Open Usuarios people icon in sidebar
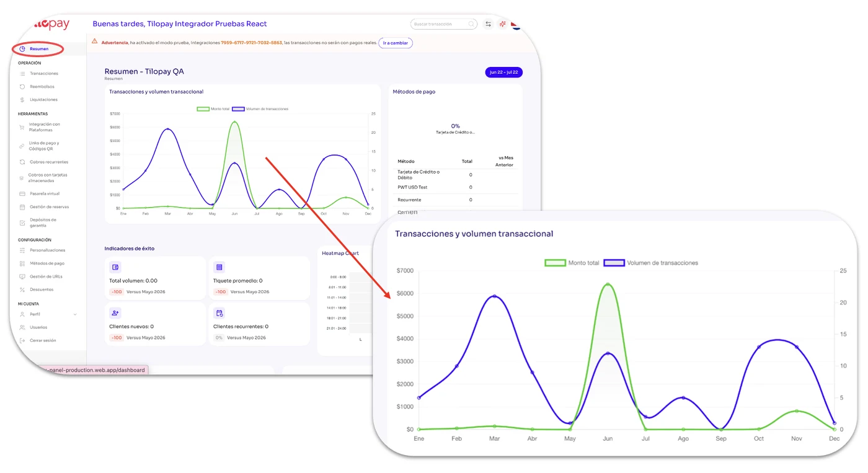 pyautogui.click(x=22, y=327)
